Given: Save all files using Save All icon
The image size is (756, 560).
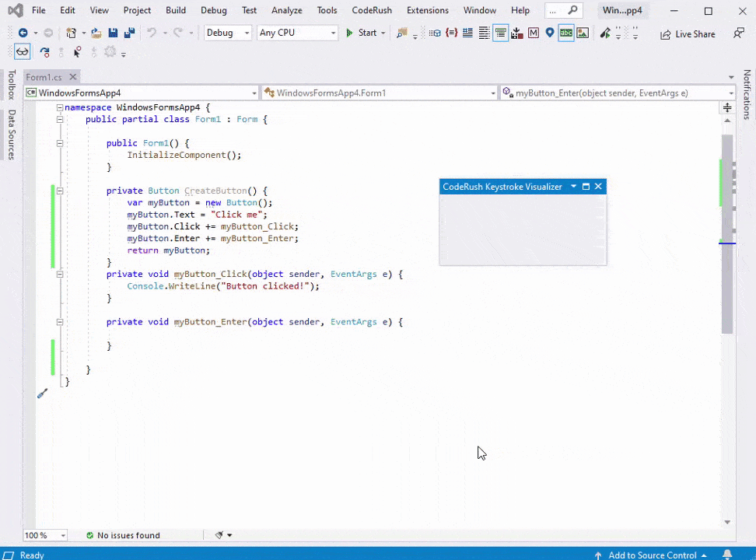Looking at the screenshot, I should (x=129, y=33).
